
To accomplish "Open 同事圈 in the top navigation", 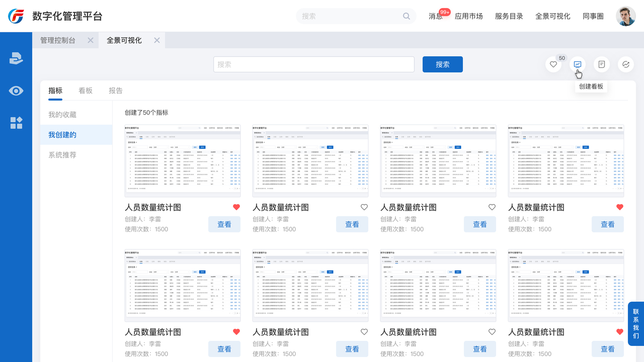I will [x=593, y=16].
